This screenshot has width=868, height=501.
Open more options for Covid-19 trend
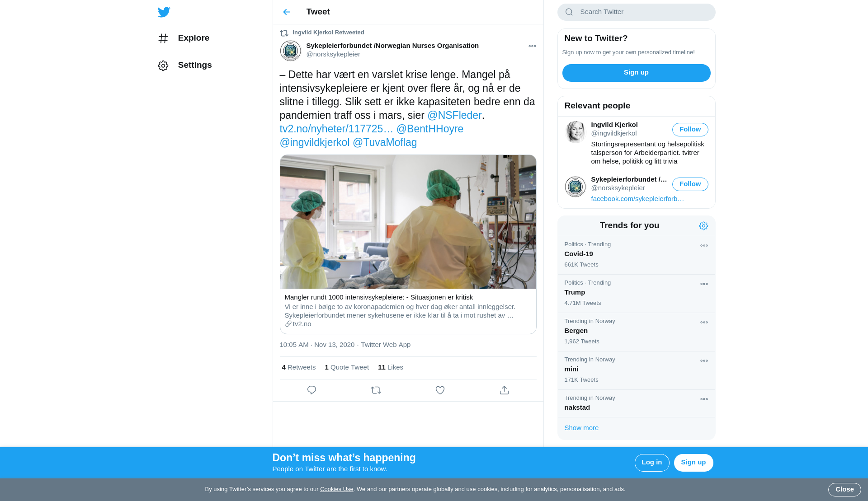[x=704, y=246]
